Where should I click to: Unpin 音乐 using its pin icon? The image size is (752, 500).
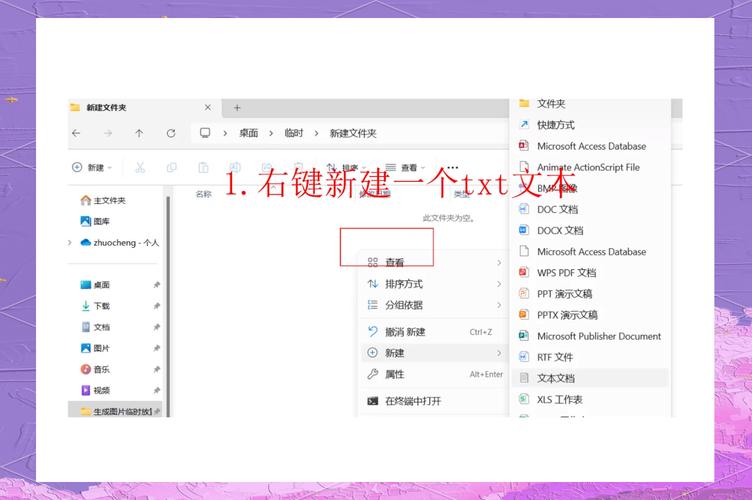tap(156, 369)
